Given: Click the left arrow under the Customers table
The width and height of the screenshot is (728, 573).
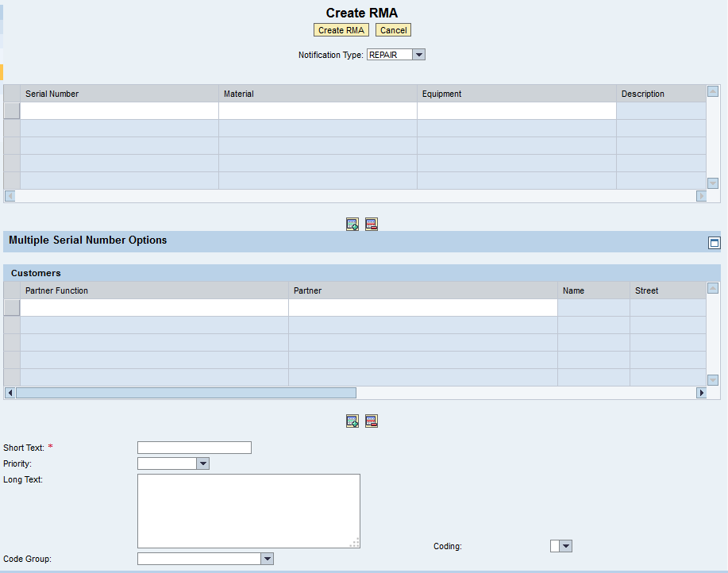Looking at the screenshot, I should (10, 393).
